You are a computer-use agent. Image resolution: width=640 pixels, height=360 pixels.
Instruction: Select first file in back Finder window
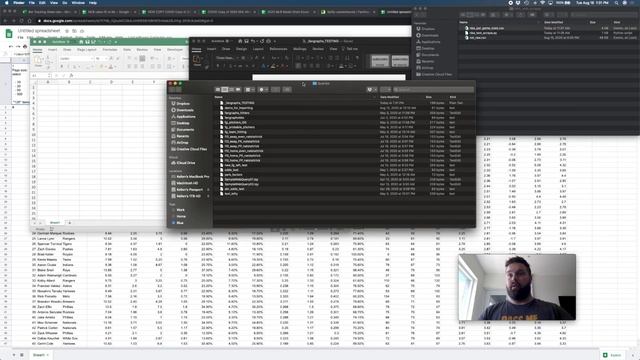(549, 28)
